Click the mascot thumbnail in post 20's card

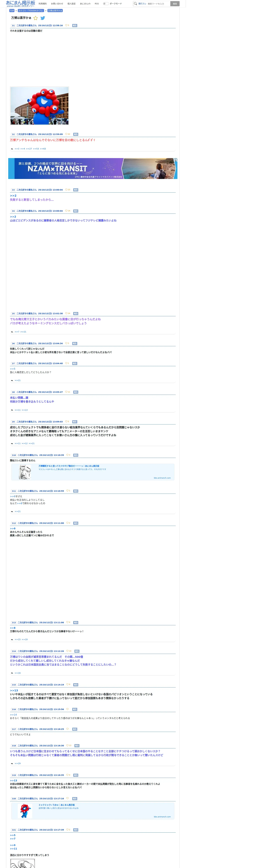25,811
